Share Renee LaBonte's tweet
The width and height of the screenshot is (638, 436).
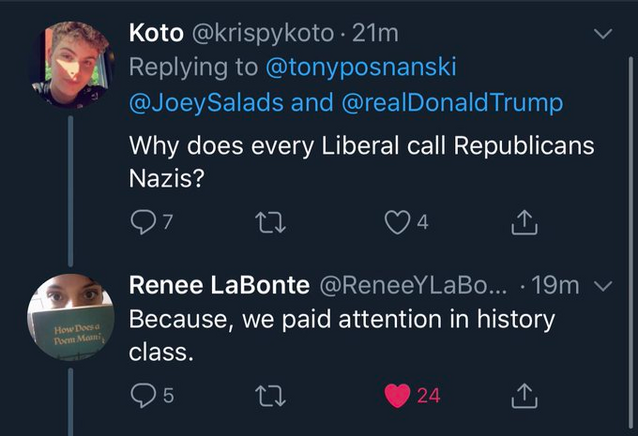(x=524, y=397)
